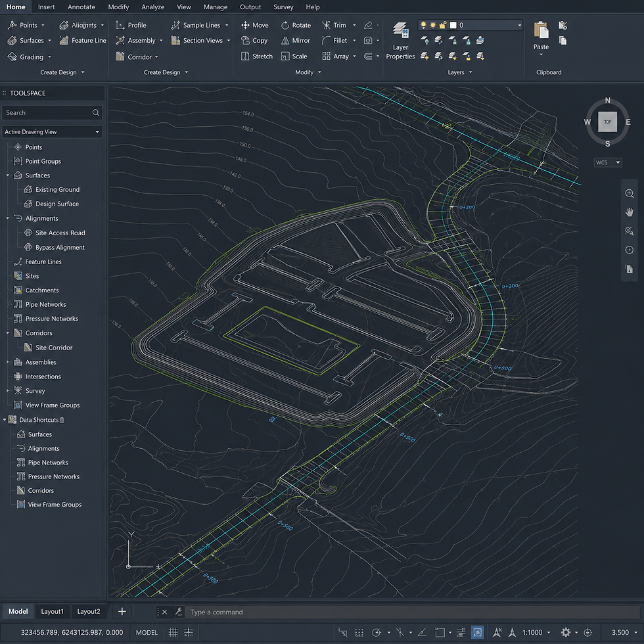Click the Sample Lines button
The image size is (644, 644).
[x=200, y=25]
